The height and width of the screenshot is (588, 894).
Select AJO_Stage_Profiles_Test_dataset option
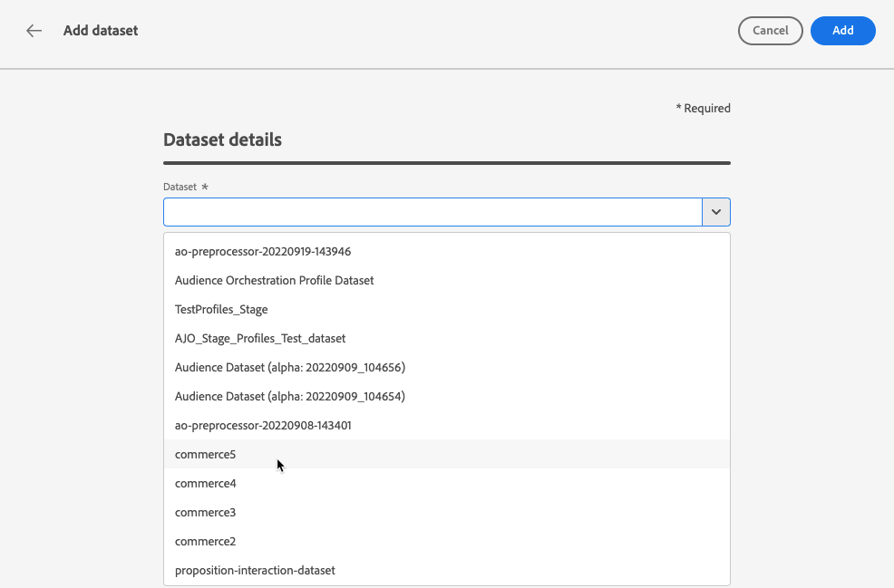[x=260, y=338]
